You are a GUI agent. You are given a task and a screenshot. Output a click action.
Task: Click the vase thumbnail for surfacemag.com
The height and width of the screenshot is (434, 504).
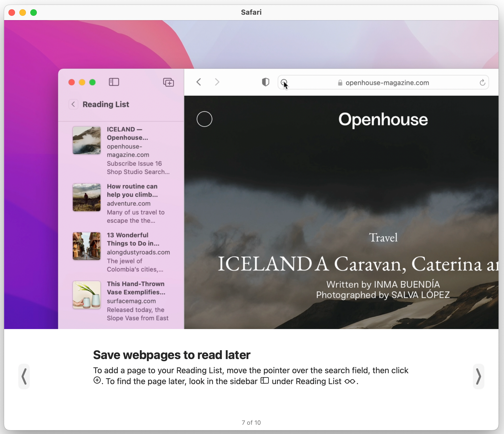pos(87,295)
